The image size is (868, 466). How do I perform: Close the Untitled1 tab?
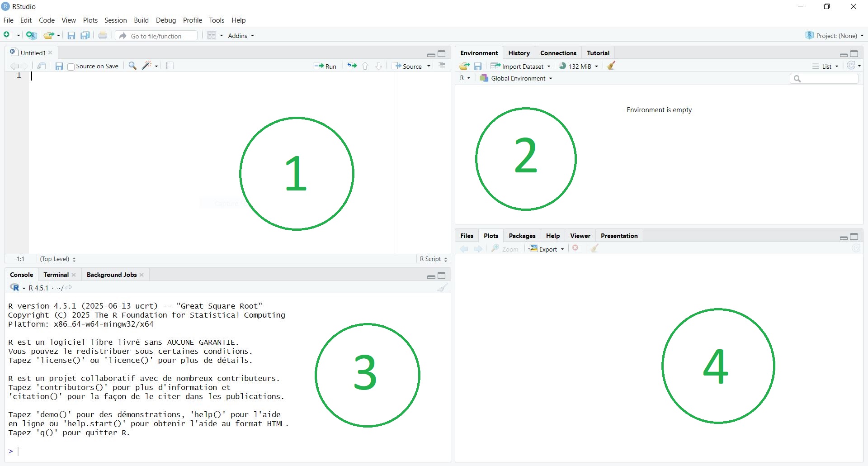click(51, 53)
